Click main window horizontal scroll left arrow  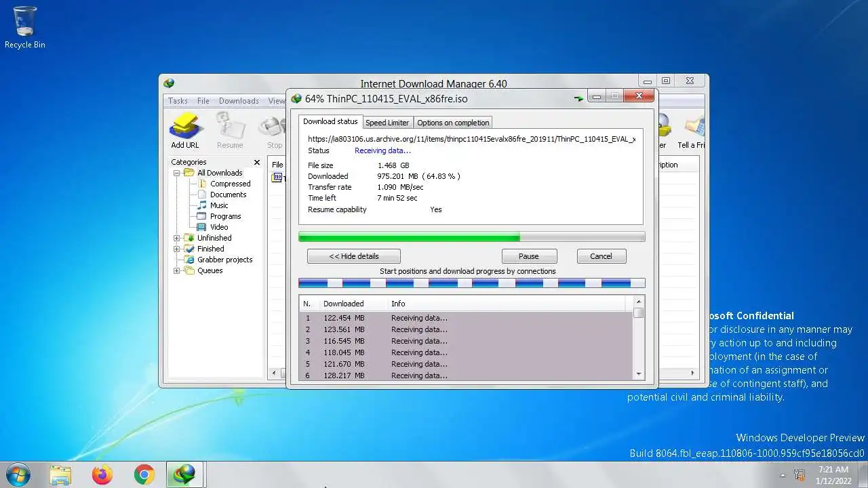274,373
